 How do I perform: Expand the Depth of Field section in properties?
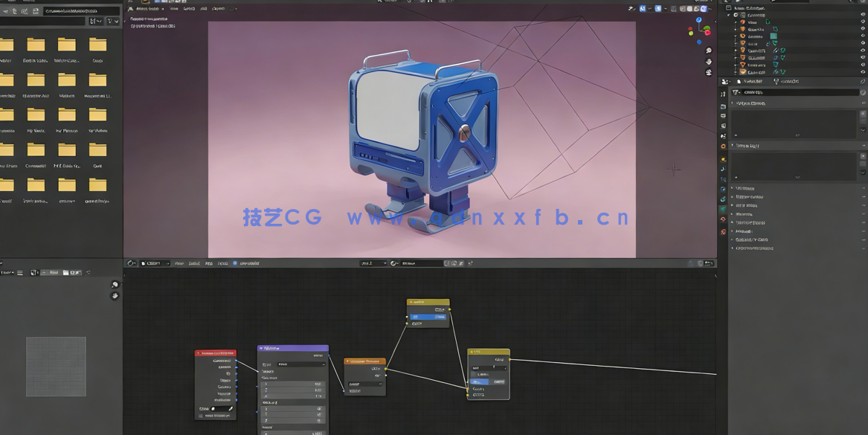751,222
